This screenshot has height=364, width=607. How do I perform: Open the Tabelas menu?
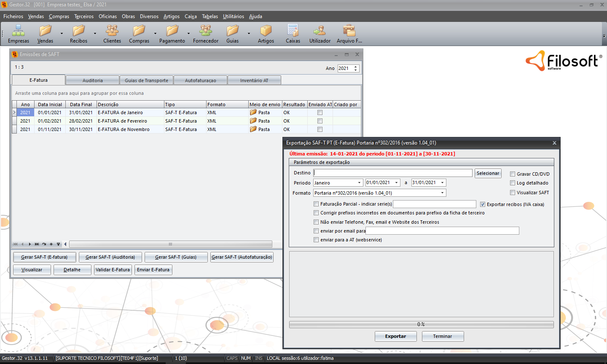tap(209, 16)
